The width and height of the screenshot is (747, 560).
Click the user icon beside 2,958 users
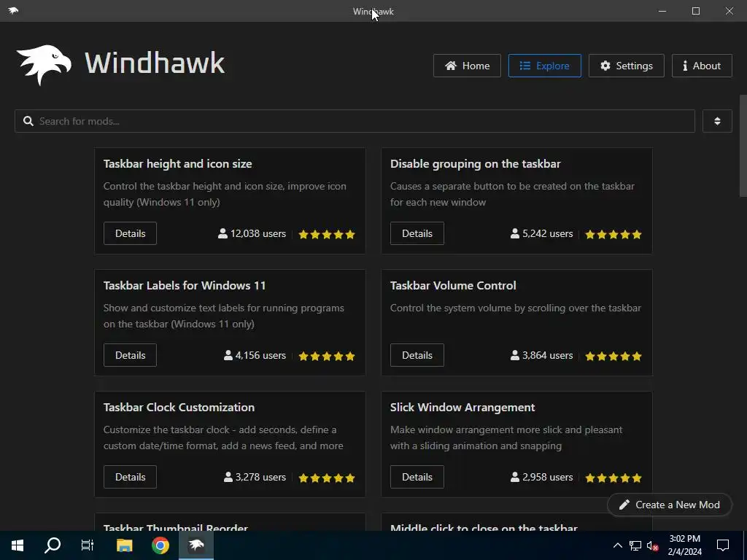(514, 477)
